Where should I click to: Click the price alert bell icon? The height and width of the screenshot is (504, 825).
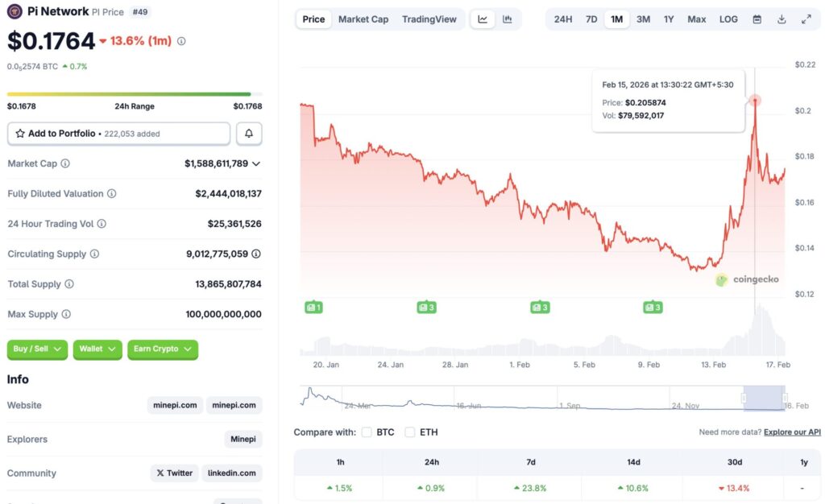tap(249, 133)
